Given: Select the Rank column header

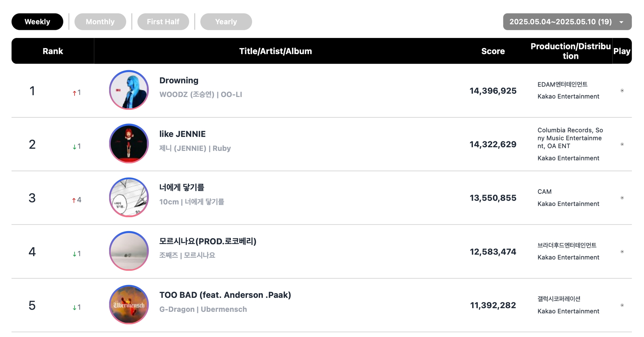Looking at the screenshot, I should 53,51.
